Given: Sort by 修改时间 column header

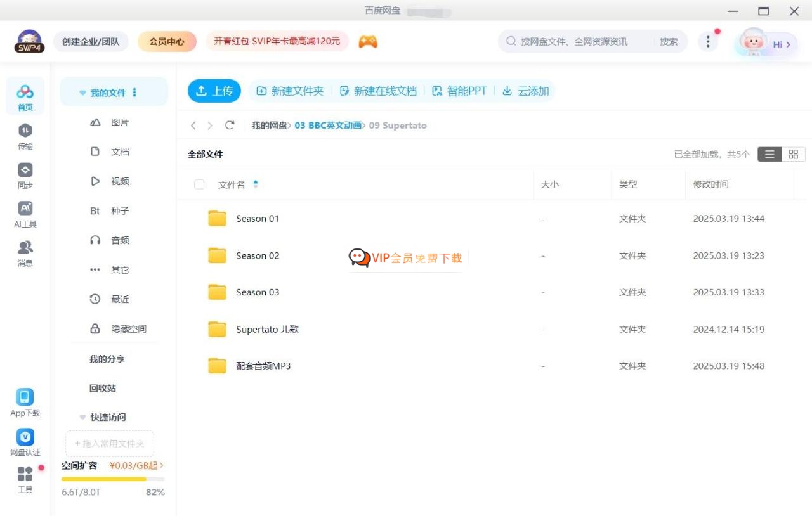Looking at the screenshot, I should [710, 184].
